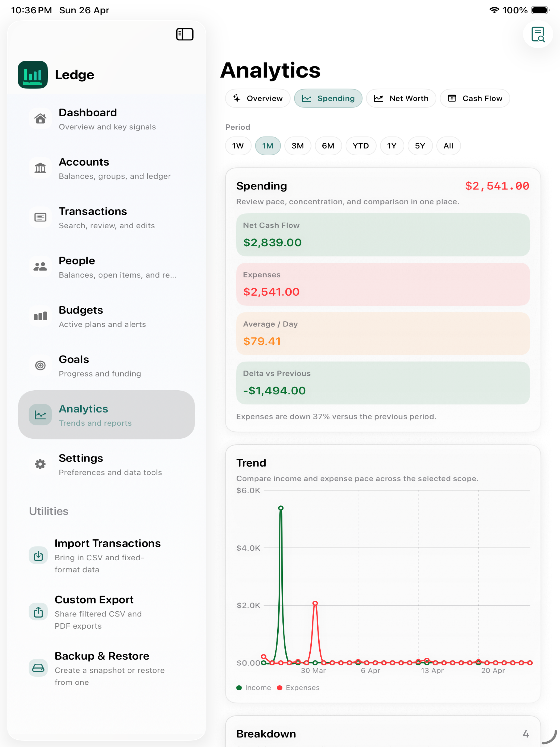Click the red expenses peak marker
The height and width of the screenshot is (747, 560).
click(x=315, y=603)
